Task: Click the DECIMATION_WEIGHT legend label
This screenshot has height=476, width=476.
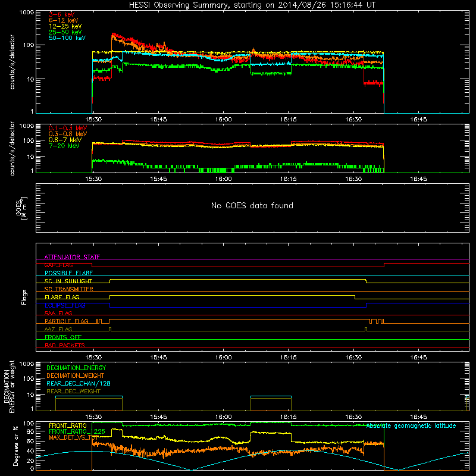Action: tap(76, 375)
